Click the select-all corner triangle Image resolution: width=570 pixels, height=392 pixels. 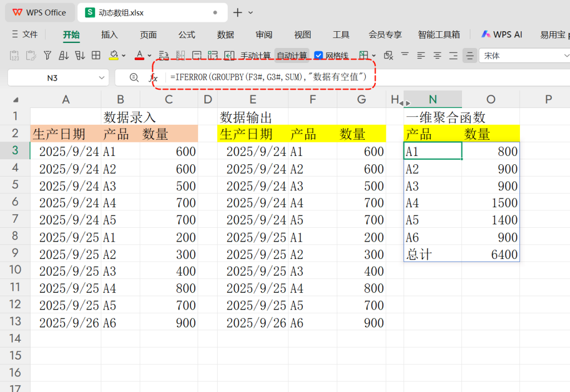(16, 100)
